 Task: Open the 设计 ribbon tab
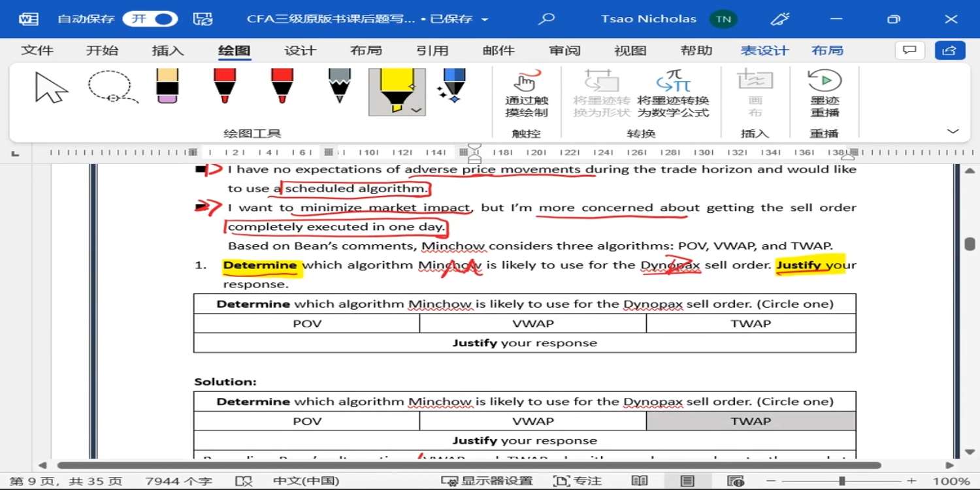300,51
